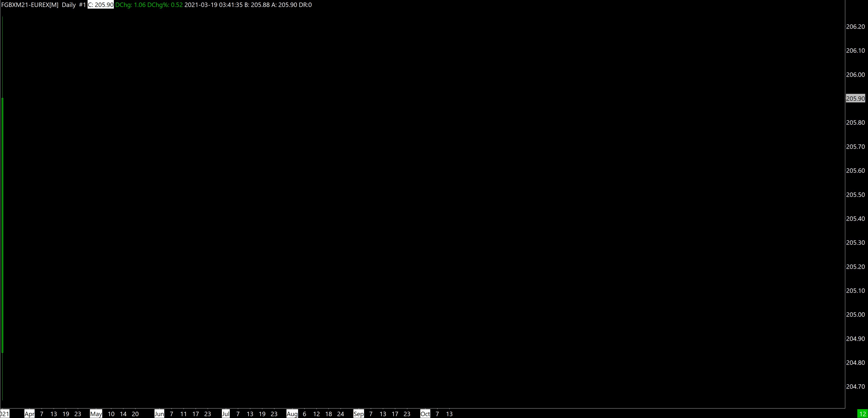Click the DChg%: 0.52 readout
This screenshot has width=868, height=418.
point(165,5)
